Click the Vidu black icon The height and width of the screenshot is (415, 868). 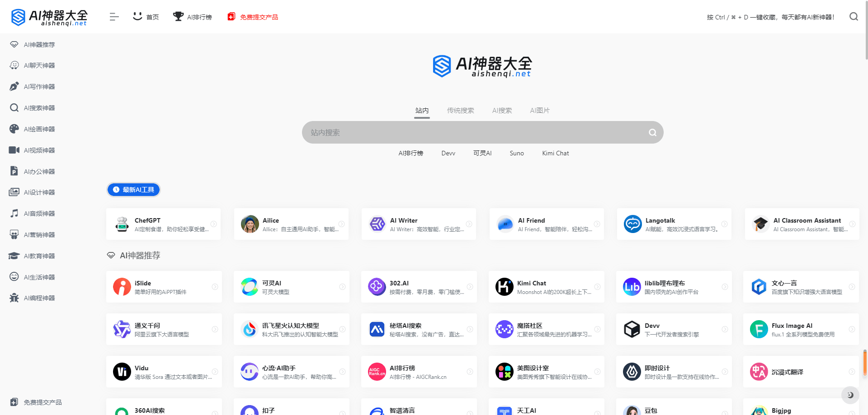[x=122, y=372]
